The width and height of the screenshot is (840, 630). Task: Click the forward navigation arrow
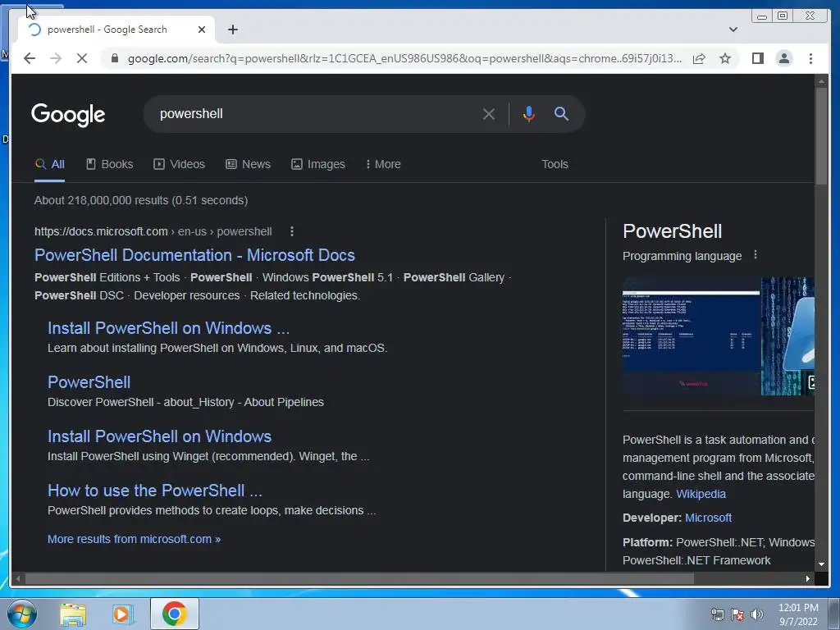(x=56, y=58)
